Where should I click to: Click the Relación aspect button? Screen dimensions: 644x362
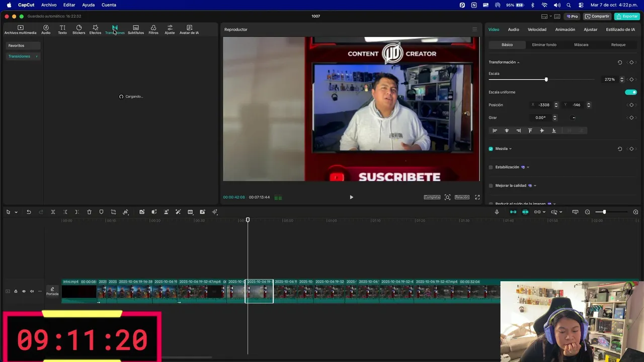(x=462, y=197)
